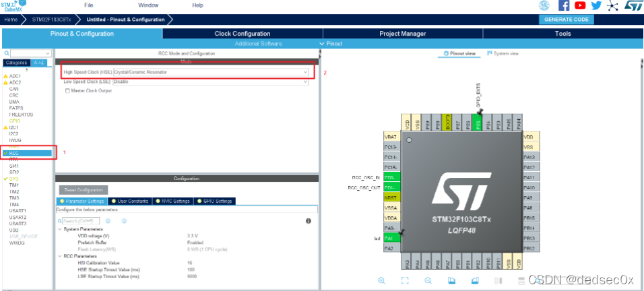Click the ST logo in header

(x=633, y=5)
